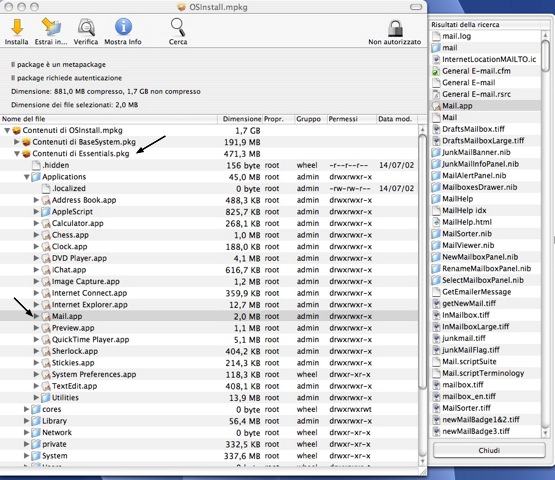Screen dimensions: 555x480
Task: Sort by Propr. column header
Action: [x=279, y=119]
